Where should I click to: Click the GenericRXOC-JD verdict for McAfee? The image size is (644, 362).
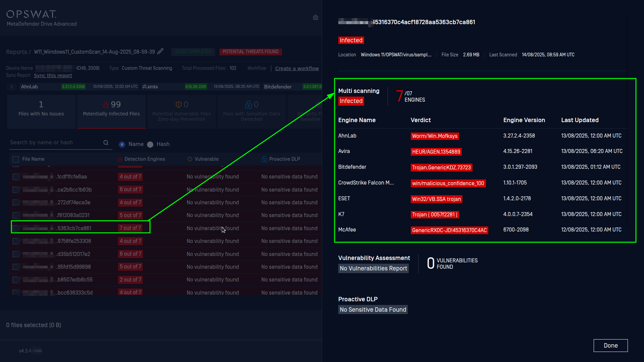[449, 230]
